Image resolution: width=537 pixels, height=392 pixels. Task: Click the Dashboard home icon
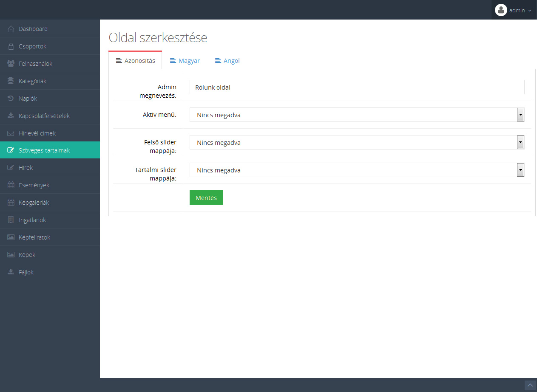click(x=11, y=29)
